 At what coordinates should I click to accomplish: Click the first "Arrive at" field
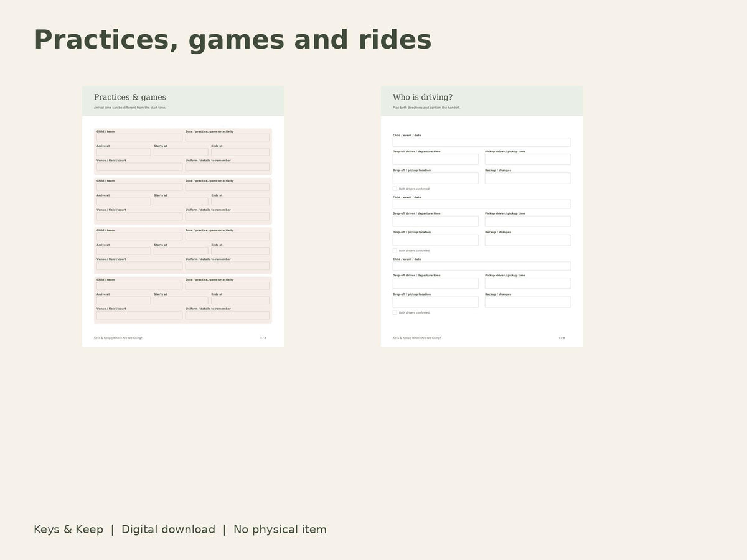123,152
